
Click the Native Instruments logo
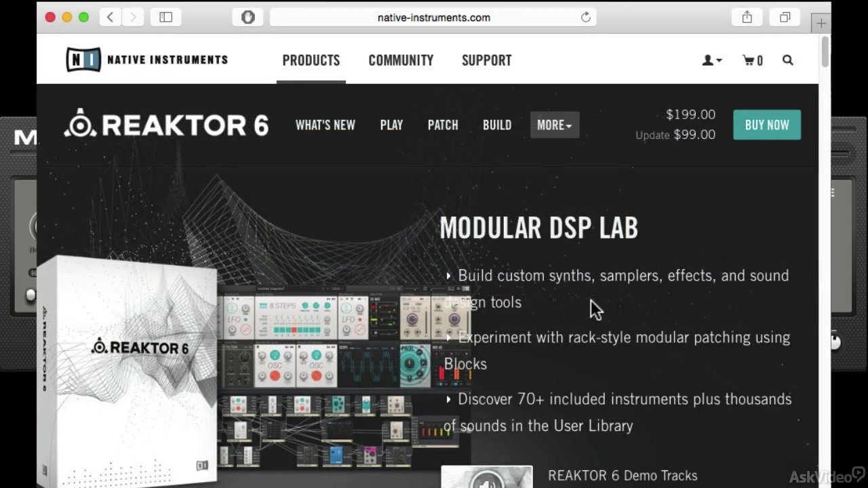click(x=146, y=60)
